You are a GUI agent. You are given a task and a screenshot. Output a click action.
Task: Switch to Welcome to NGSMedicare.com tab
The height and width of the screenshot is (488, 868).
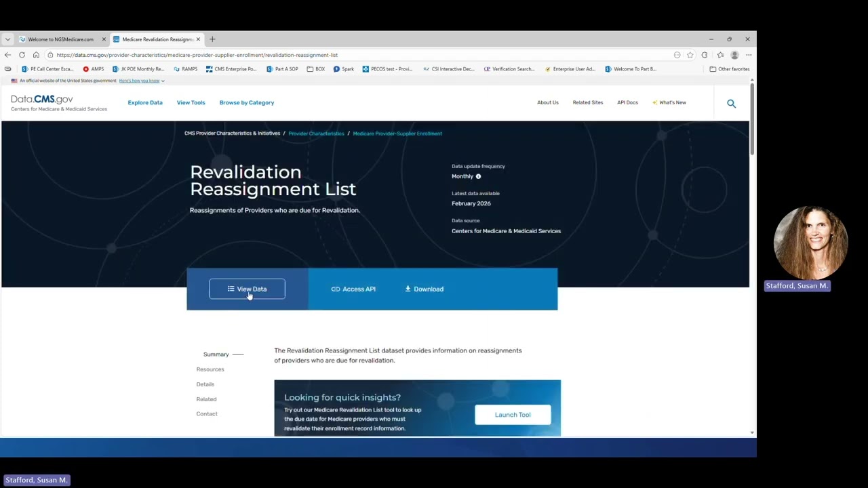point(61,39)
